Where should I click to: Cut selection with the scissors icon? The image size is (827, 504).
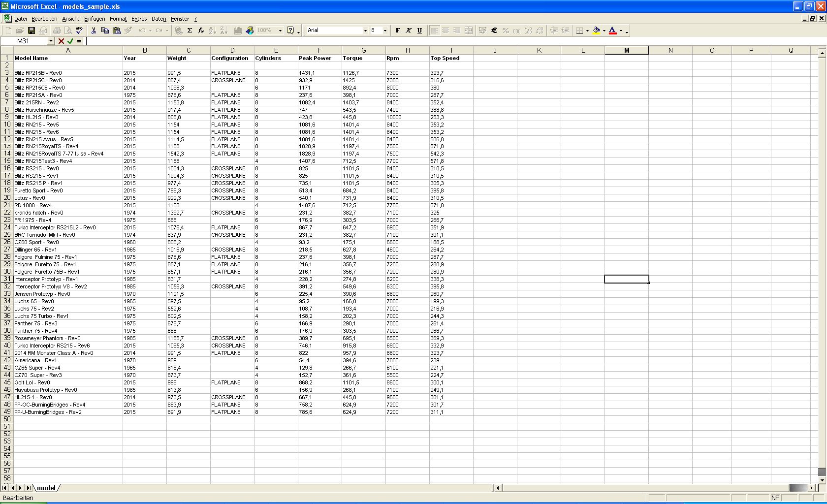pyautogui.click(x=94, y=31)
